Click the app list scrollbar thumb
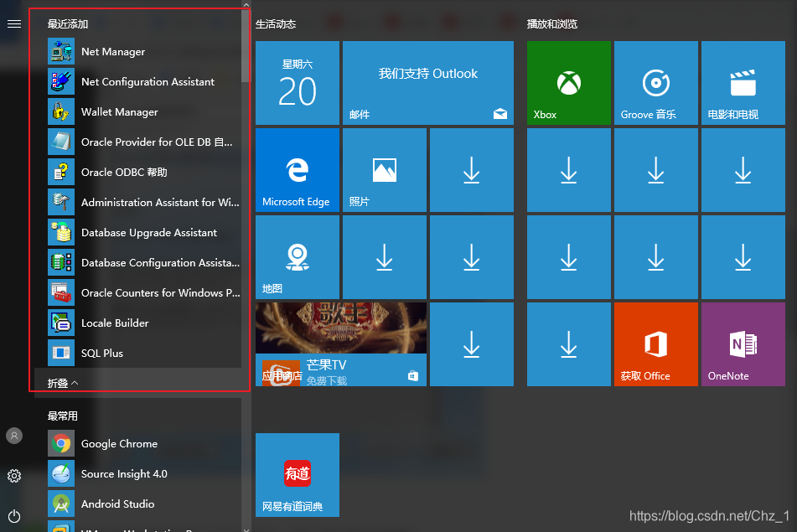Image resolution: width=797 pixels, height=532 pixels. tap(246, 46)
